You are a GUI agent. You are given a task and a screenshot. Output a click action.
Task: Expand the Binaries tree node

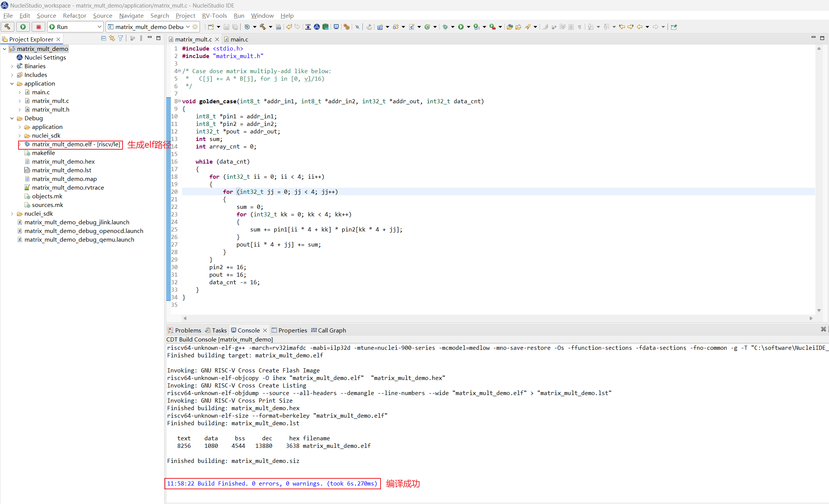[12, 66]
